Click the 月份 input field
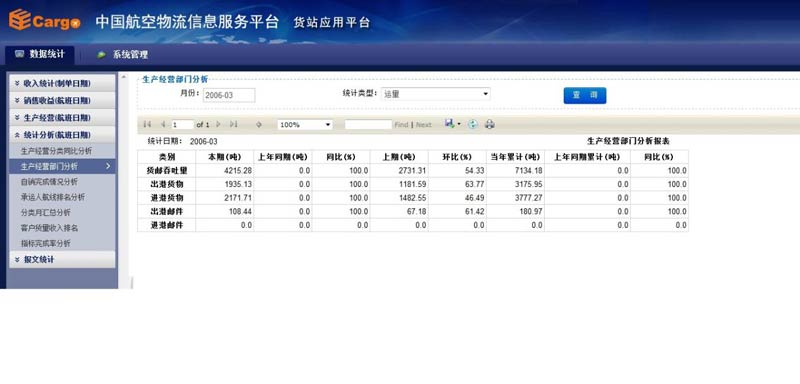Screen dimensions: 800x384 click(x=229, y=95)
